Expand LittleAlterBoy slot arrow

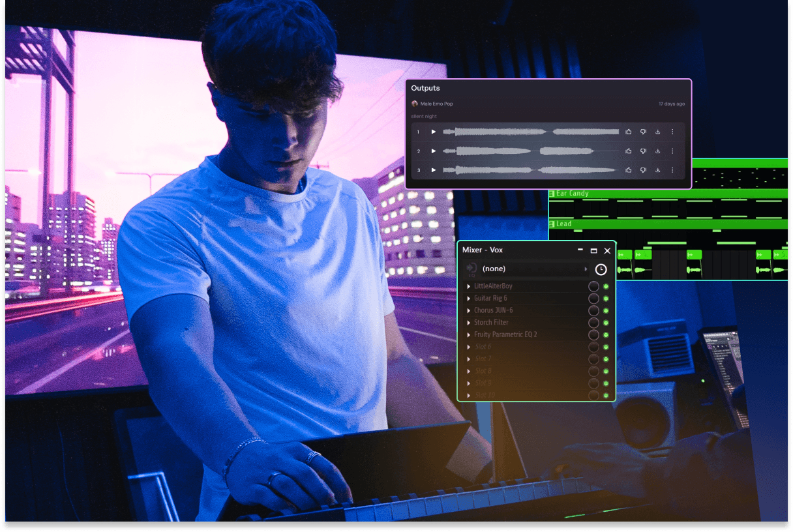coord(469,286)
